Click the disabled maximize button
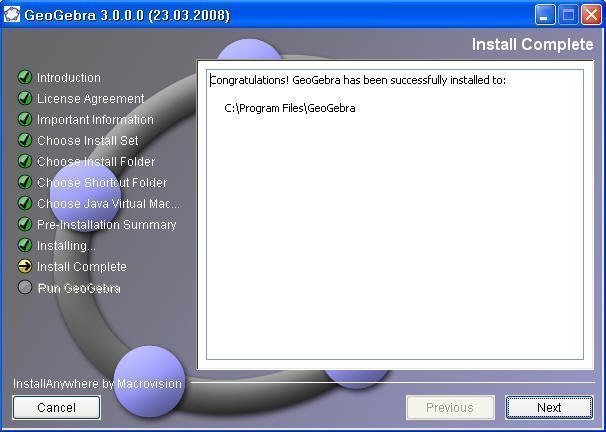Viewport: 606px width, 432px height. [568, 15]
